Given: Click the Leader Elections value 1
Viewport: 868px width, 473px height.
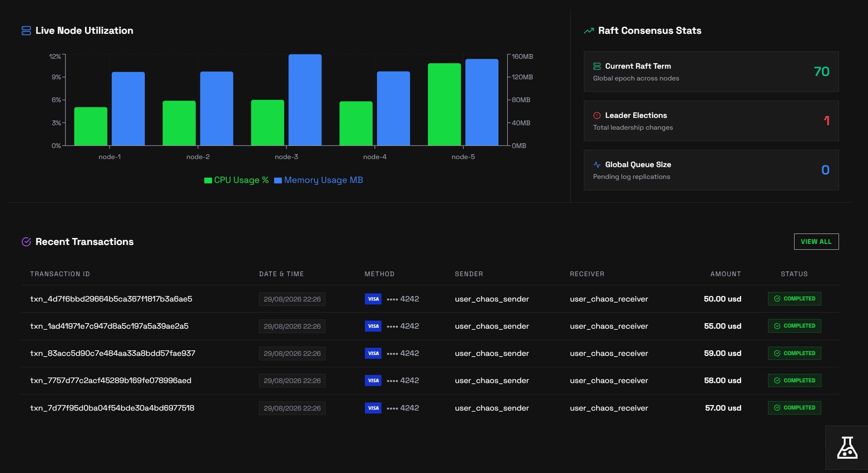Looking at the screenshot, I should click(x=826, y=121).
